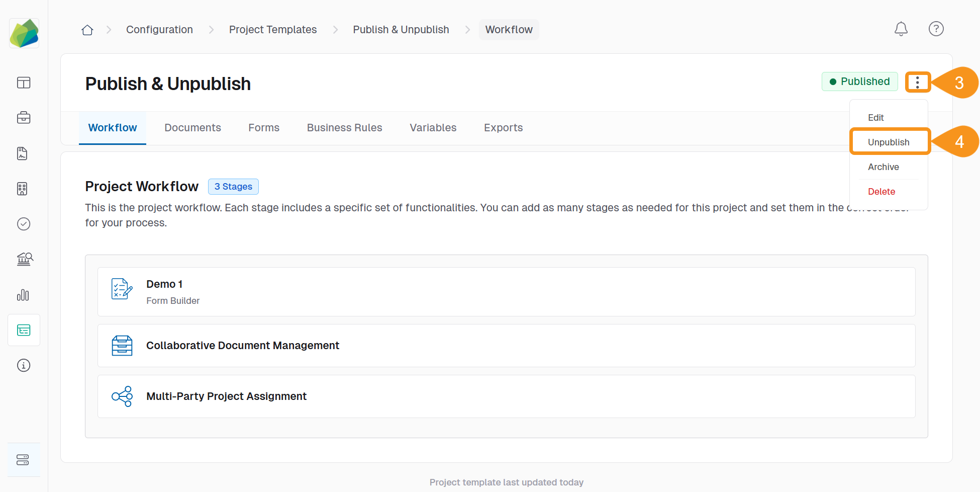Viewport: 980px width, 492px height.
Task: Open the Variables tab
Action: (433, 128)
